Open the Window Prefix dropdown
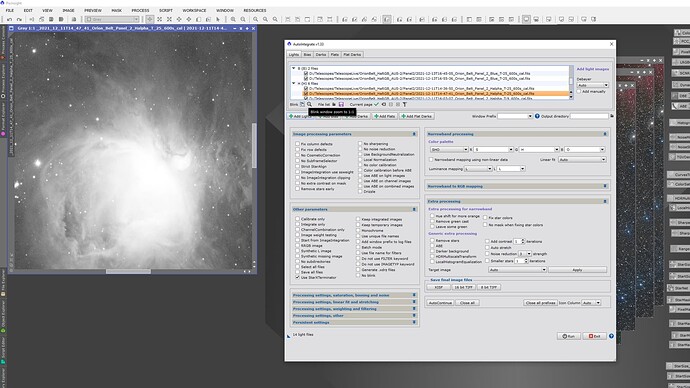Screen dimensions: 690x388 (515, 116)
